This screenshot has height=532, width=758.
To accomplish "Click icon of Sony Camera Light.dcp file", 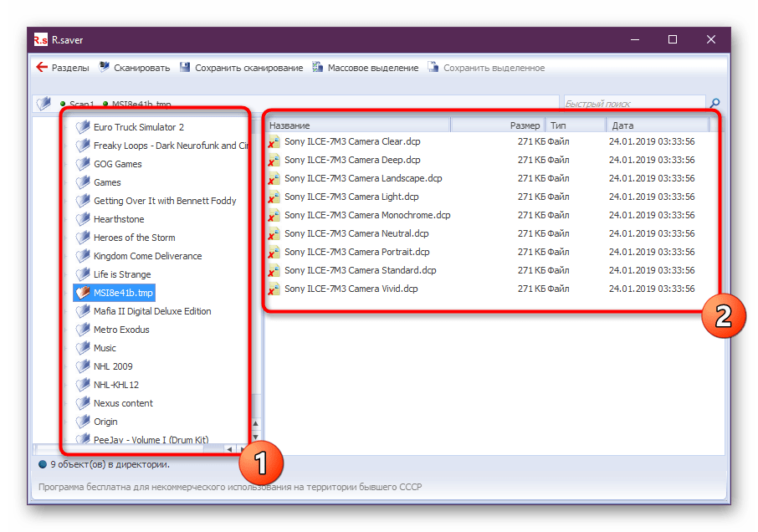I will pos(274,197).
